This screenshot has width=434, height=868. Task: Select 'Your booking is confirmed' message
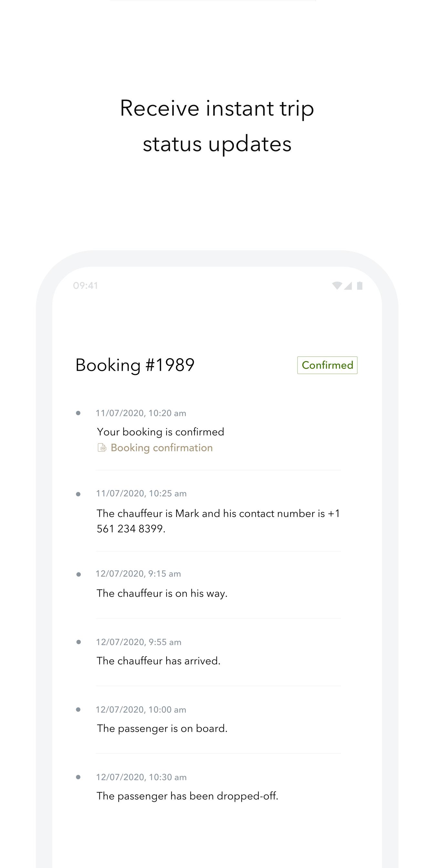coord(160,432)
